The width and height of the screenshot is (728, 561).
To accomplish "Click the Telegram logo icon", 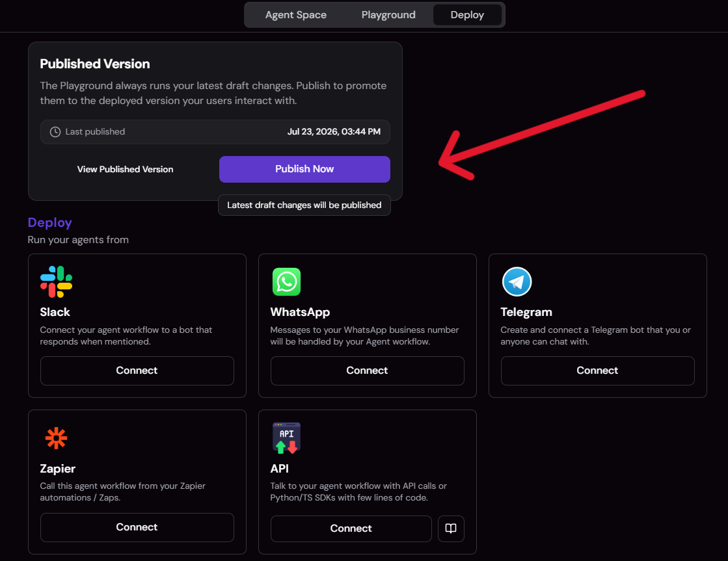I will [x=517, y=281].
